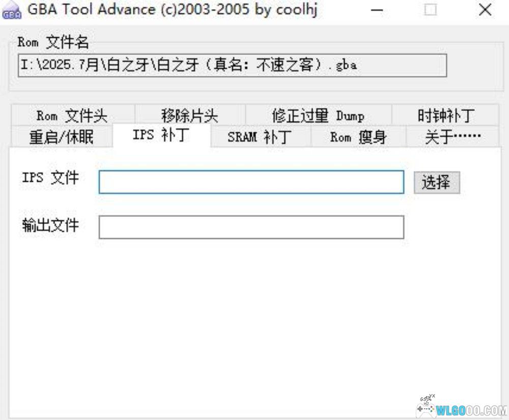Click the gamepad watermark logo

tap(427, 406)
